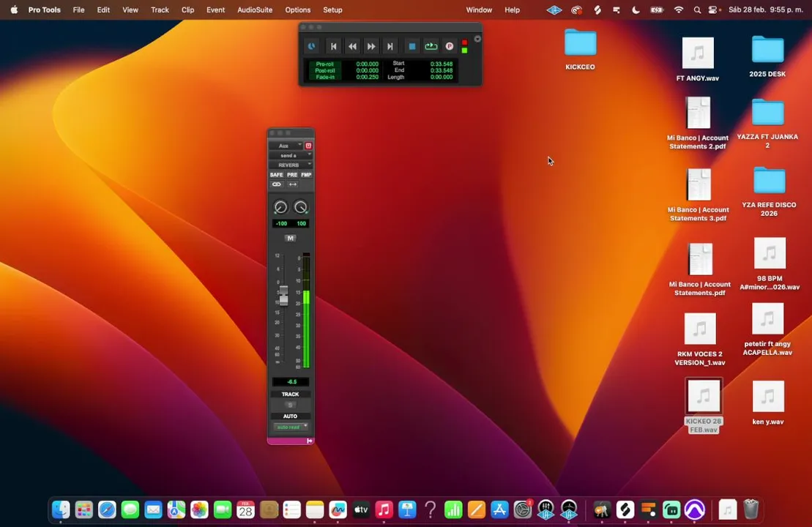Screen dimensions: 812x527
Task: Open the Transport window options dropdown arrow
Action: pyautogui.click(x=477, y=39)
